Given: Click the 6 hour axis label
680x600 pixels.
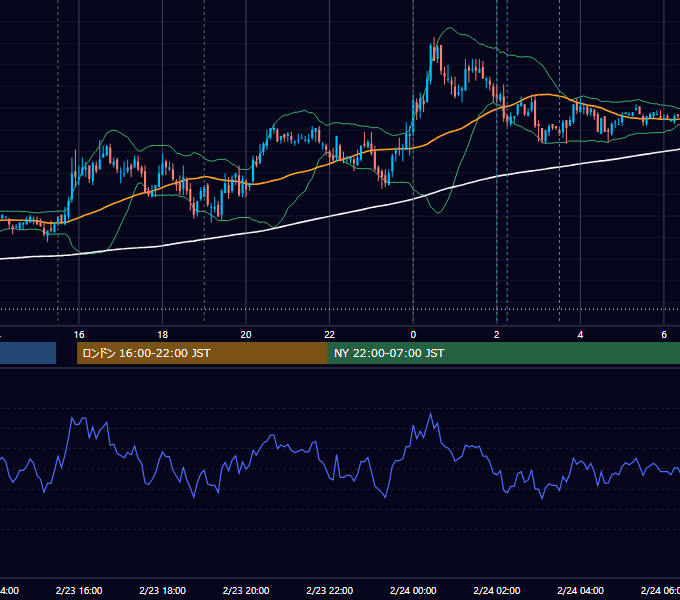Looking at the screenshot, I should click(664, 335).
